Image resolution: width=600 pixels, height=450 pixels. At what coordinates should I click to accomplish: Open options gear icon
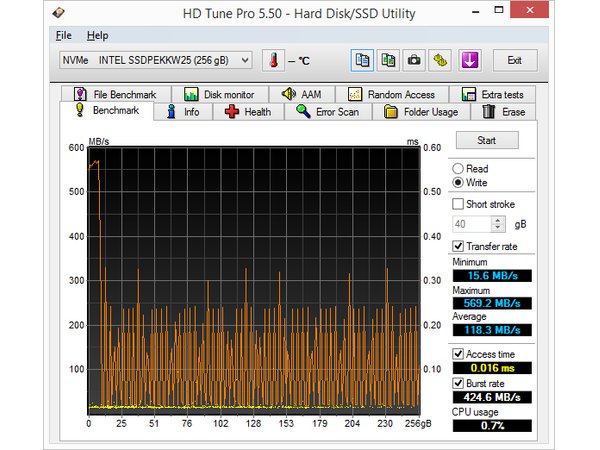(440, 60)
